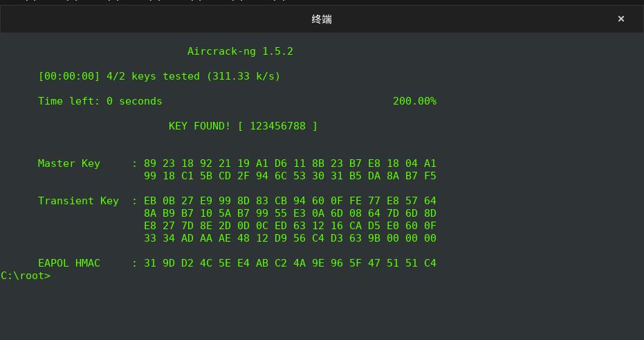This screenshot has height=340, width=644.
Task: Click the EAPOL HMAC hex value
Action: coord(290,263)
